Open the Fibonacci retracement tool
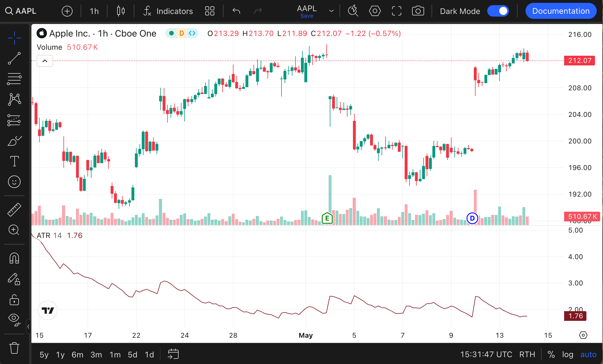The image size is (603, 364). (x=14, y=79)
